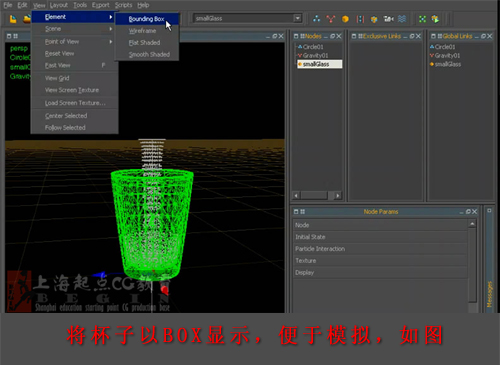This screenshot has width=500, height=365.
Task: Click the New scene icon in toolbar
Action: point(13,19)
